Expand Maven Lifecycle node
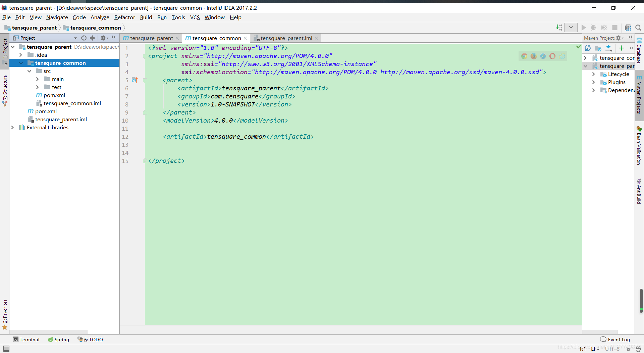Image resolution: width=644 pixels, height=353 pixels. click(594, 74)
